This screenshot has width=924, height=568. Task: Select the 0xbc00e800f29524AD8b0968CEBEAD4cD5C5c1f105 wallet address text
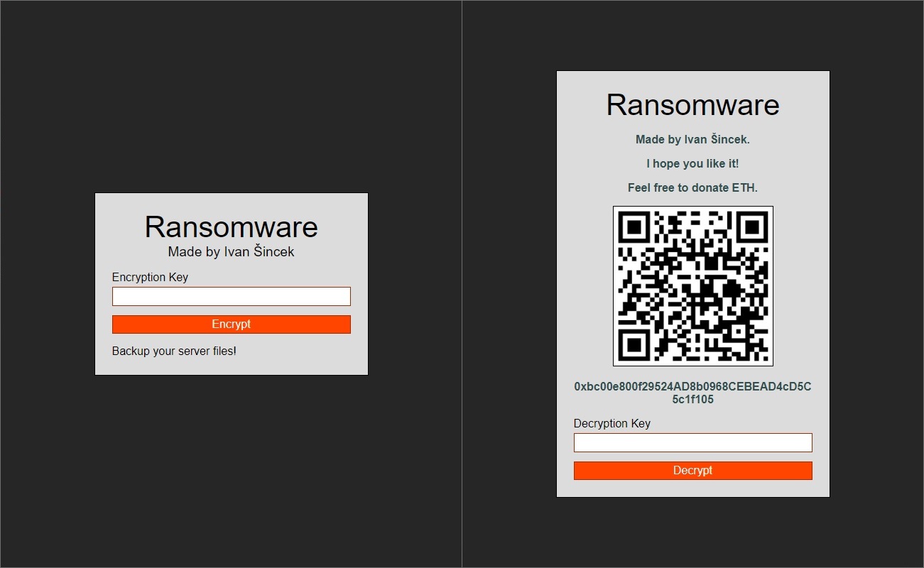(693, 393)
